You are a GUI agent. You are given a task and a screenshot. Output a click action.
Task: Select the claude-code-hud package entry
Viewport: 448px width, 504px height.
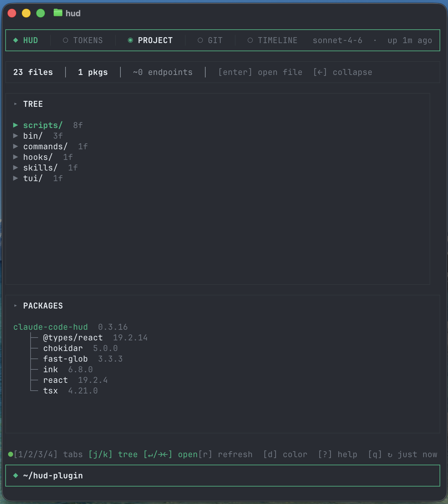pos(51,327)
